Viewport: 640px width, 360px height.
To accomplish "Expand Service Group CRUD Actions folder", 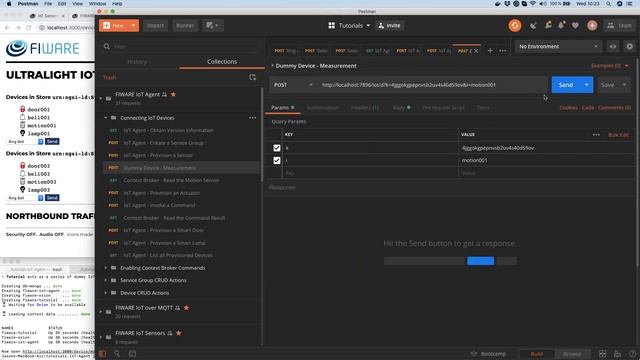I will coord(105,280).
